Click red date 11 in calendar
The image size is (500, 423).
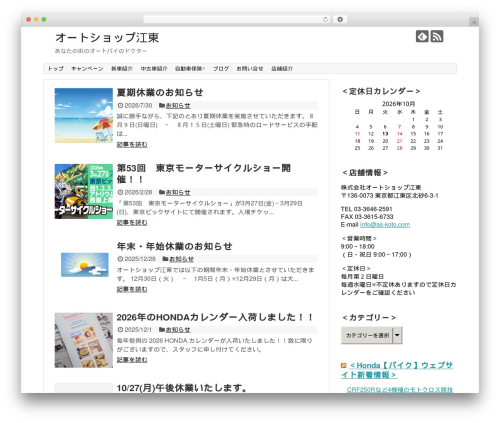tap(357, 134)
